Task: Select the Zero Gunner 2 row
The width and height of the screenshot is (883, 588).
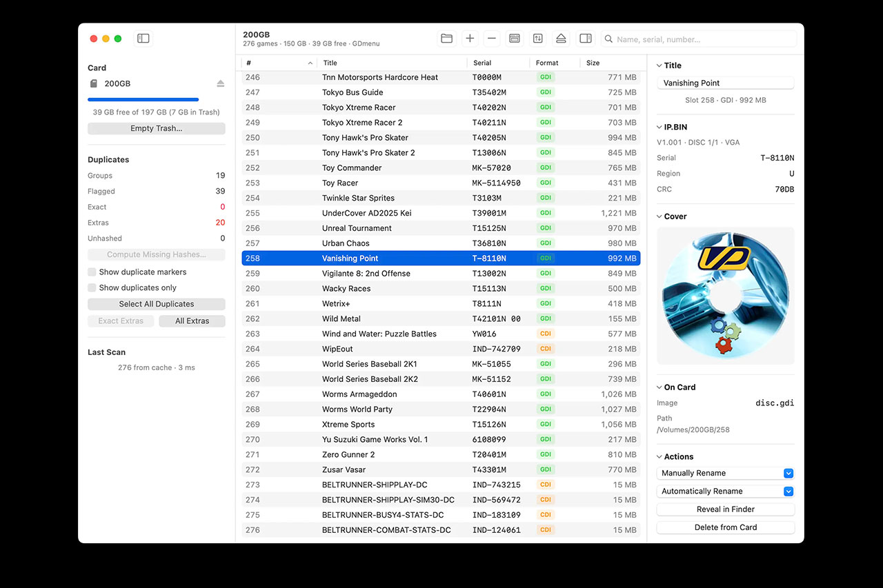Action: click(x=441, y=455)
